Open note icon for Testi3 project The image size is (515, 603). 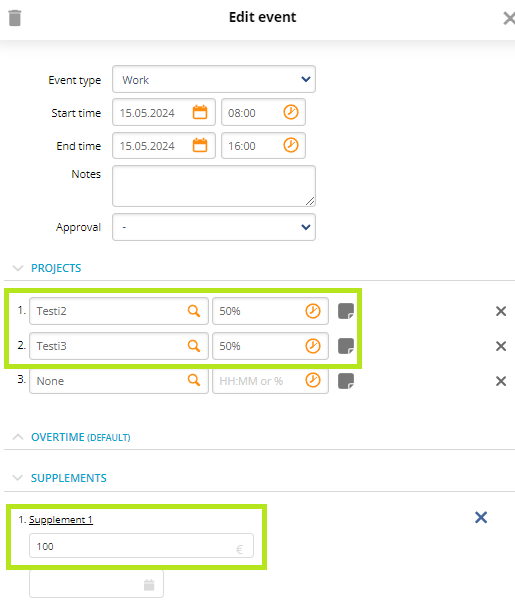(346, 346)
